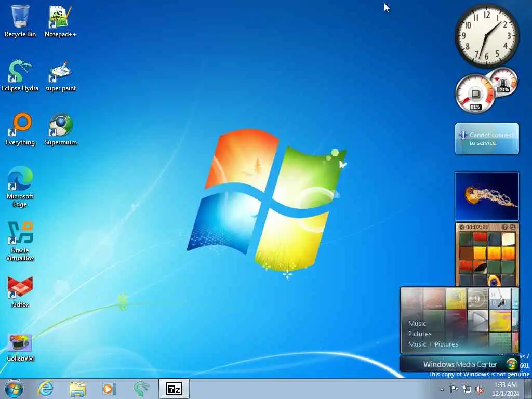Click the analog clock gadget

pyautogui.click(x=487, y=36)
